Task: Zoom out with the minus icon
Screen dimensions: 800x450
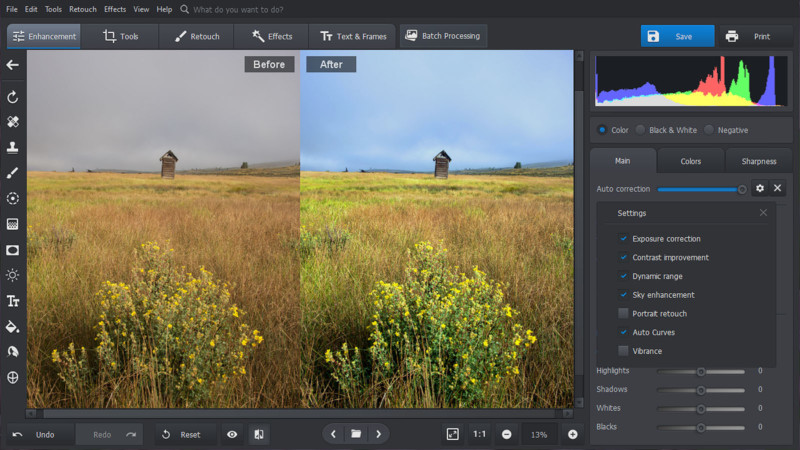Action: [x=507, y=434]
